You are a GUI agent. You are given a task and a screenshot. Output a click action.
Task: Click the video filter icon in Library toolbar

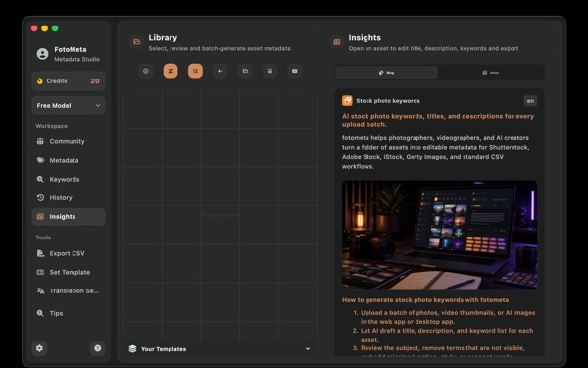pos(295,71)
